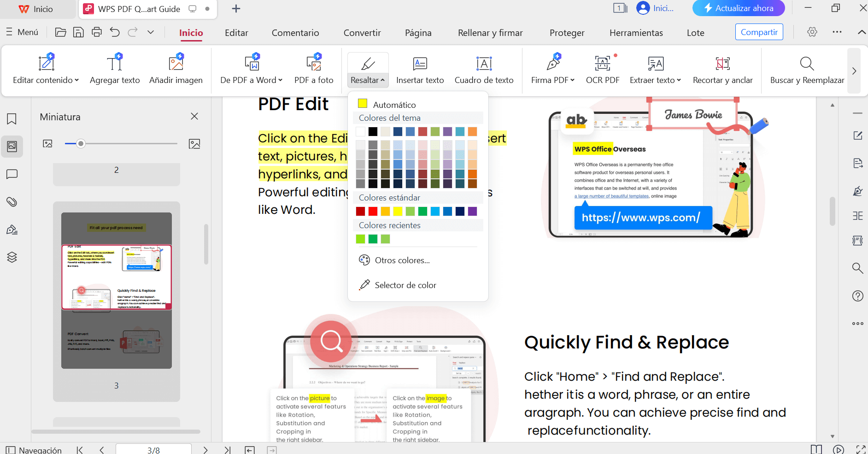The image size is (868, 454).
Task: Click the Recortar y anclar icon
Action: coord(722,64)
